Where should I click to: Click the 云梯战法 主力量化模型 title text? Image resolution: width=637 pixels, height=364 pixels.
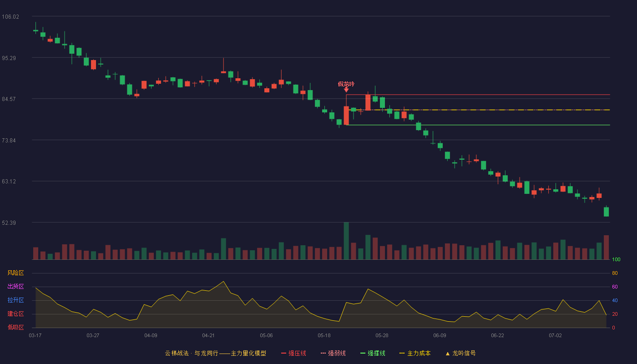pyautogui.click(x=216, y=353)
